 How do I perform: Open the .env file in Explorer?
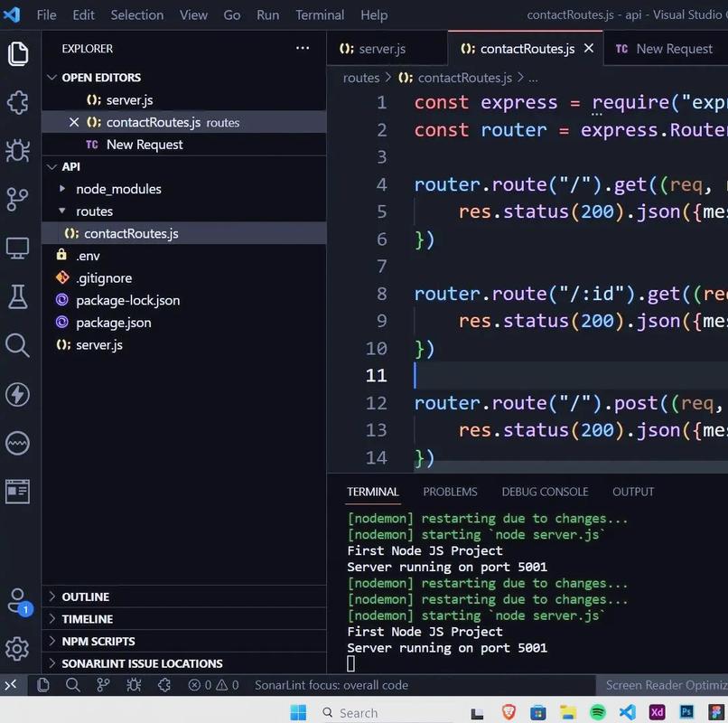89,255
